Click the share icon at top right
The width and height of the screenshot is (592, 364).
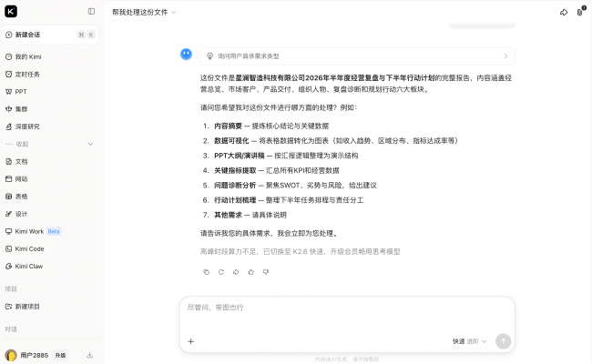click(x=564, y=13)
